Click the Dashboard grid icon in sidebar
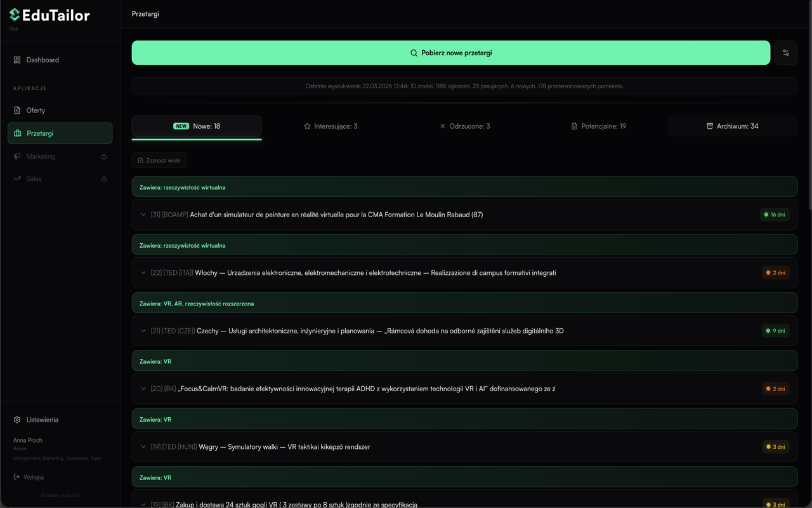Screen dimensions: 812x508 tap(17, 60)
